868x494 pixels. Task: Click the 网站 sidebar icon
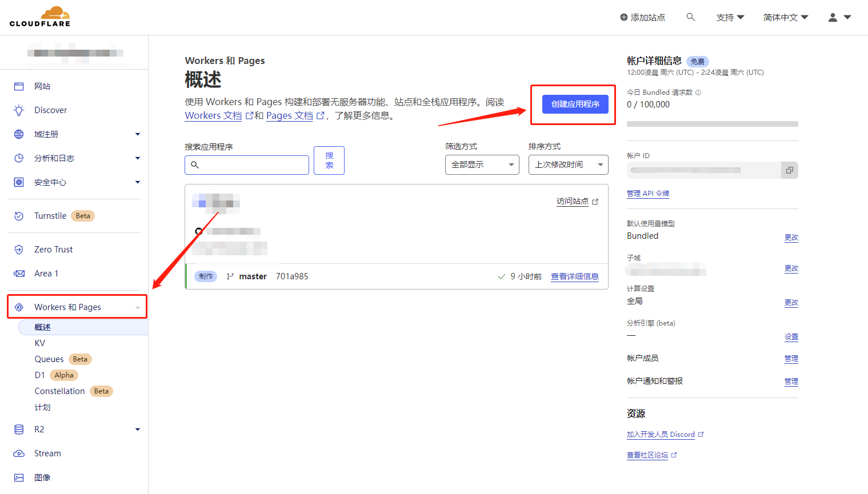[x=19, y=86]
